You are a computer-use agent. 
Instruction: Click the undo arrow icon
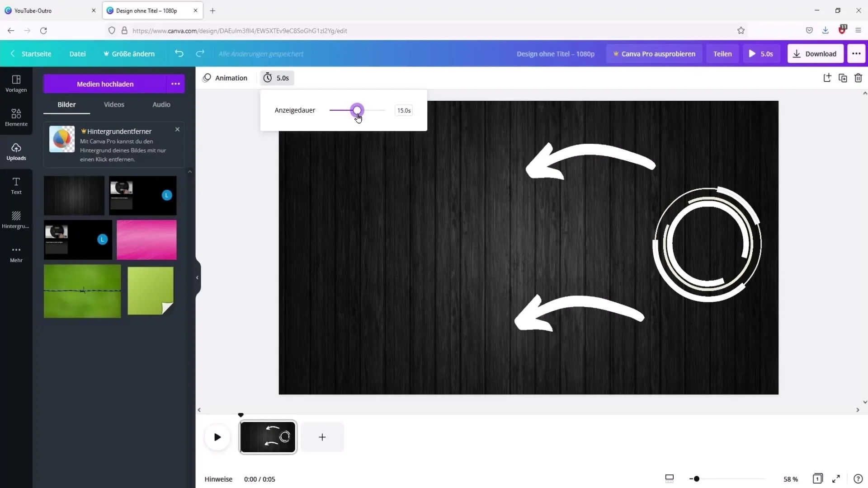tap(179, 53)
